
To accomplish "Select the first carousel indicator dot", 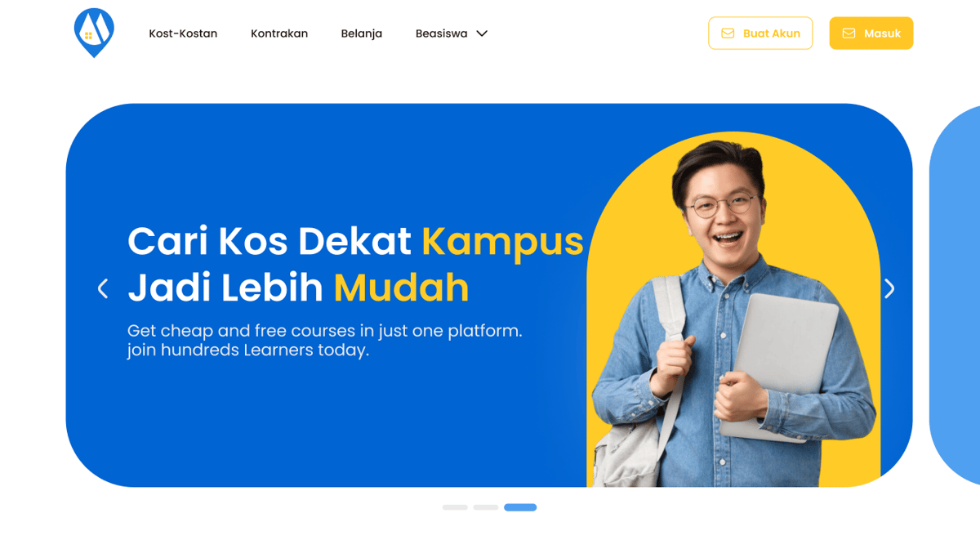I will (455, 507).
